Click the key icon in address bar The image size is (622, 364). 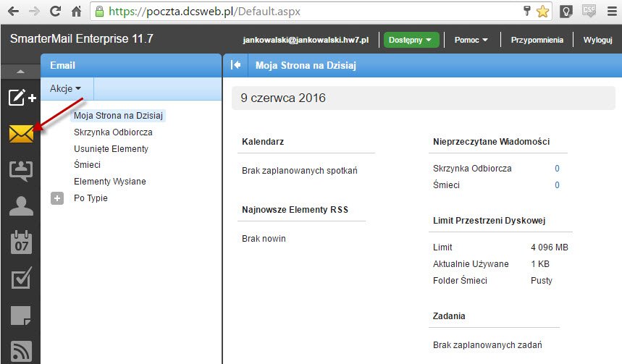point(527,11)
